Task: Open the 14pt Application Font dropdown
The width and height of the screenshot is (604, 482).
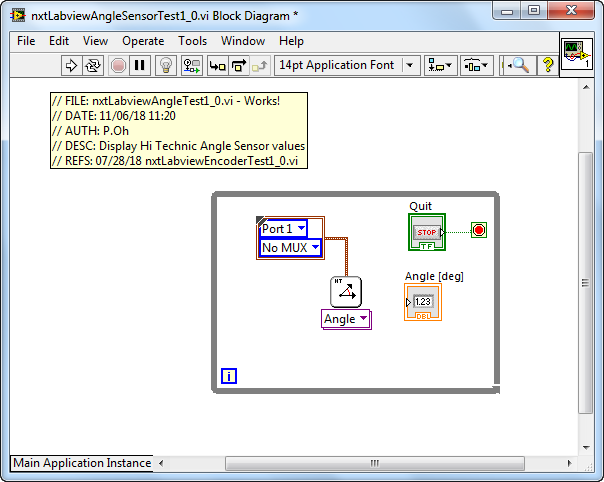Action: point(347,66)
